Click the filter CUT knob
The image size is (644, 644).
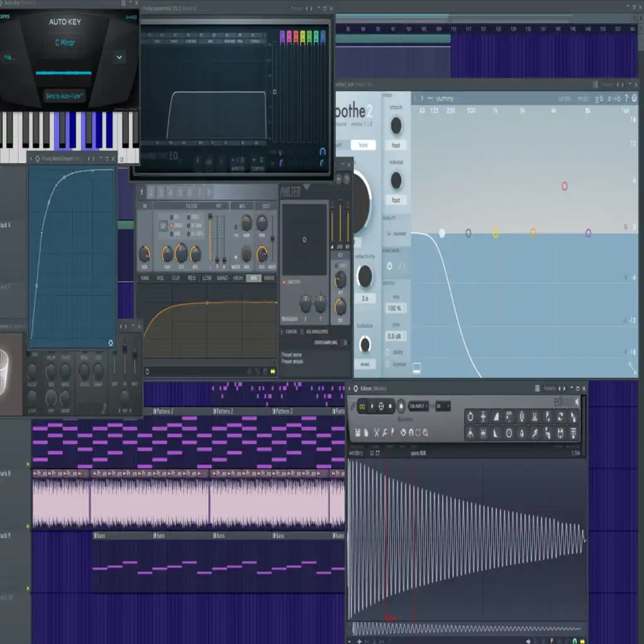(180, 253)
